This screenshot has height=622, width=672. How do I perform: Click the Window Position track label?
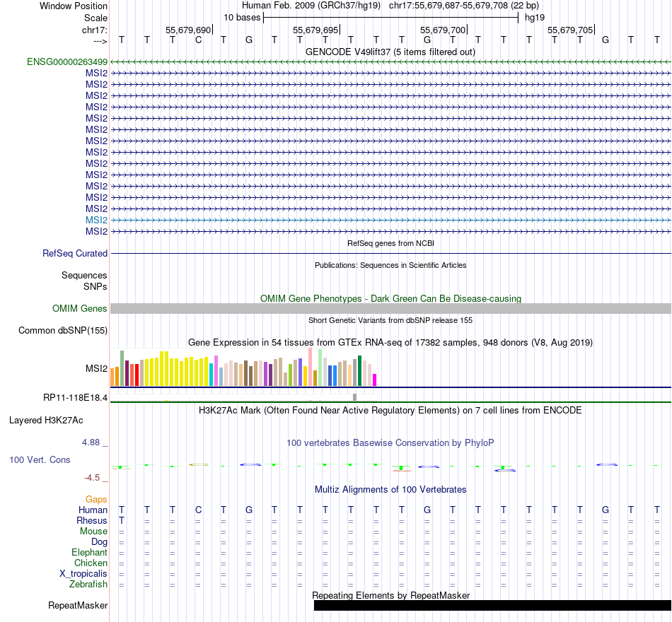[x=74, y=6]
